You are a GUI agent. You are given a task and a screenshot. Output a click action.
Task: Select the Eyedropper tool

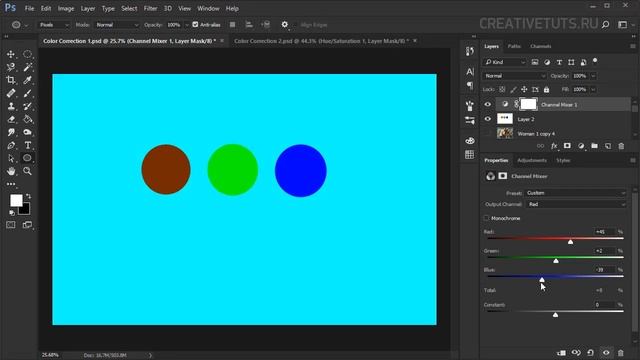pos(27,80)
